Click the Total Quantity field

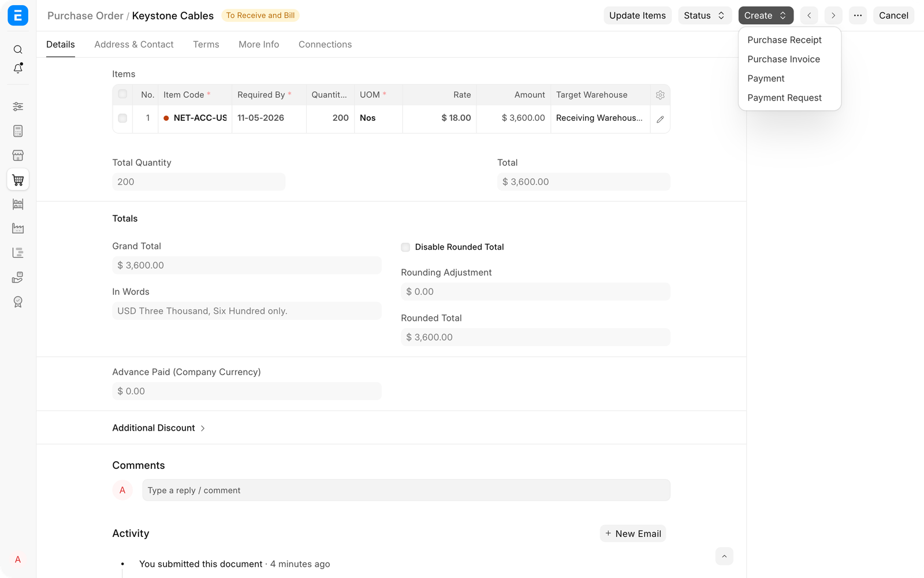pos(199,182)
